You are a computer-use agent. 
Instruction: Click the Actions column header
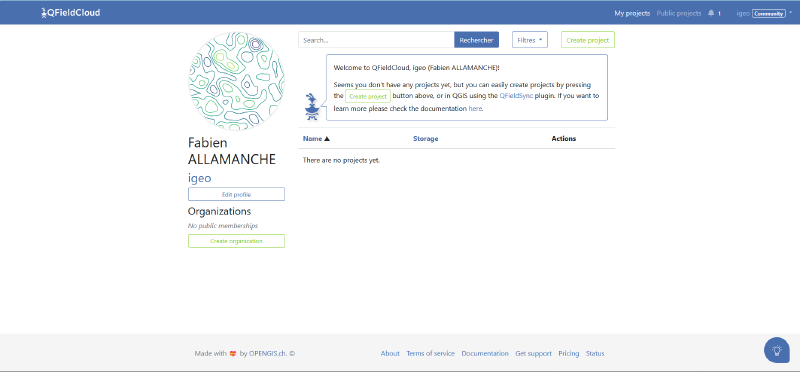pyautogui.click(x=564, y=138)
